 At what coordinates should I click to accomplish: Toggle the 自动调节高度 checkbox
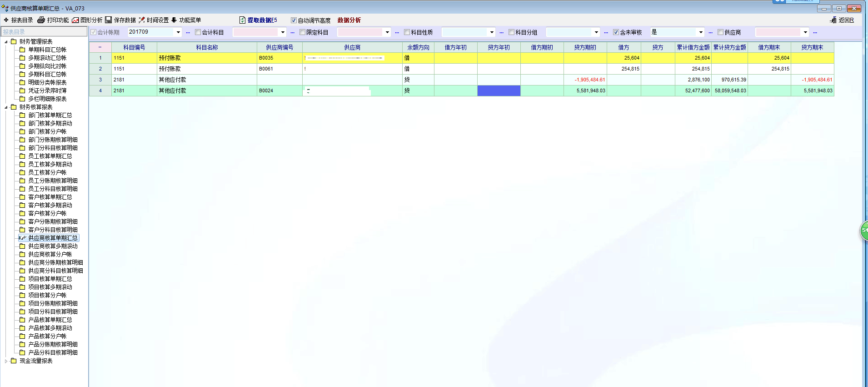(294, 20)
